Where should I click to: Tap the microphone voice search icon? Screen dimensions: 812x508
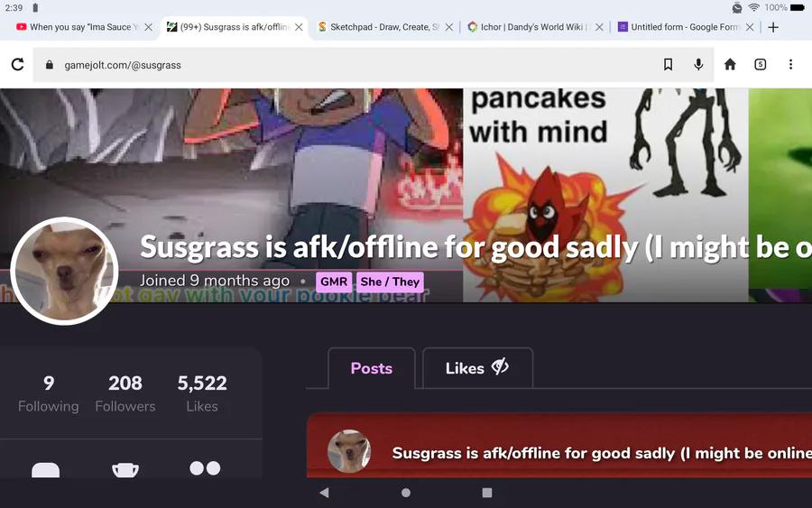[x=698, y=64]
